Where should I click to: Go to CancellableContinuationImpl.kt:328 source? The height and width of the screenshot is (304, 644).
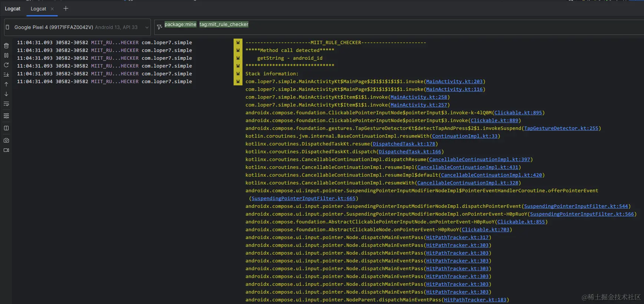468,183
